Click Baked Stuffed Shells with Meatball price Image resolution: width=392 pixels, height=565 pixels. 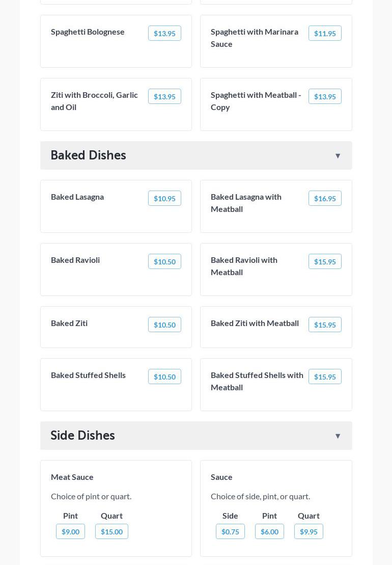(x=325, y=377)
